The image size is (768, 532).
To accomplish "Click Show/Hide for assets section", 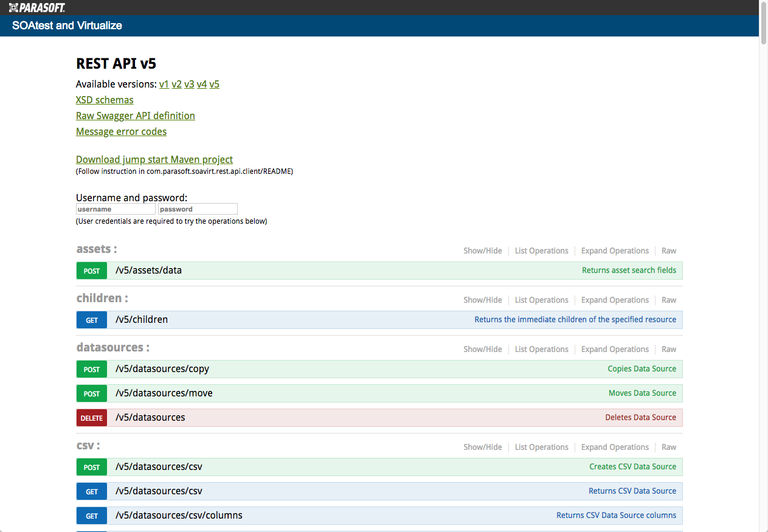I will (x=483, y=251).
